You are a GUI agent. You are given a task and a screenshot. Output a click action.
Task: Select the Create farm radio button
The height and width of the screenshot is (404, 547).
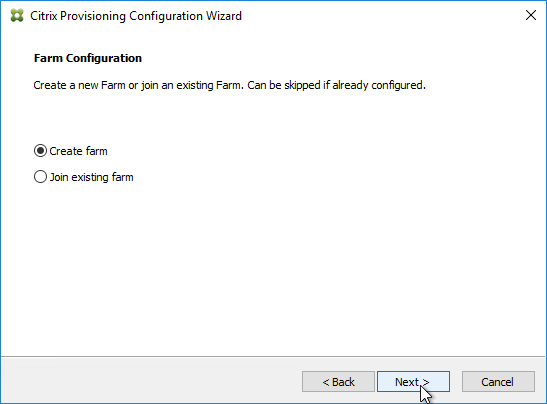pyautogui.click(x=40, y=151)
